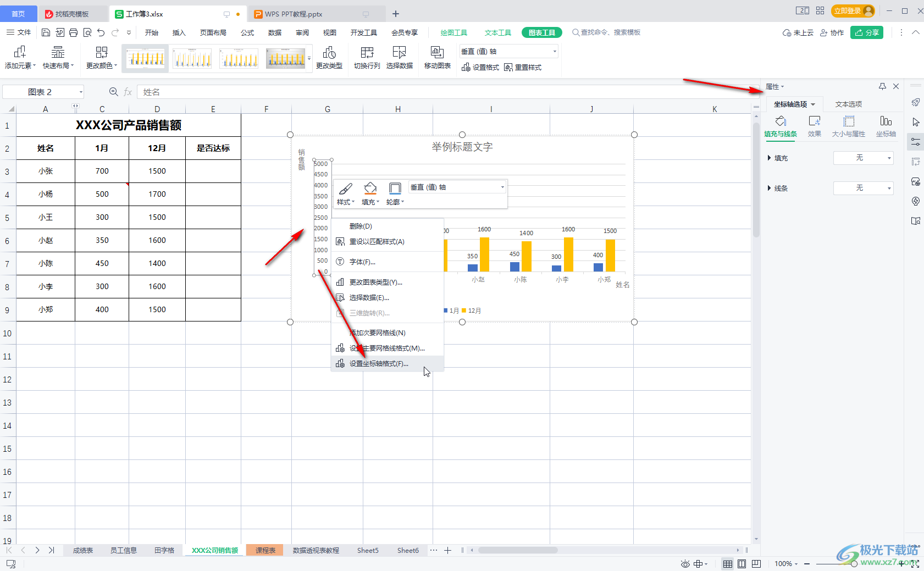Viewport: 924px width, 571px height.
Task: Select first chart style thumbnail
Action: 146,58
